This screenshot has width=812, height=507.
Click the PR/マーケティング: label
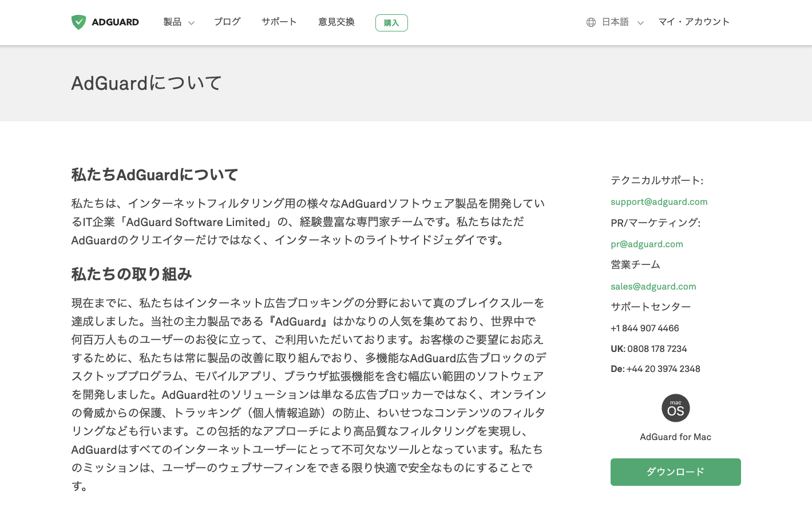656,223
